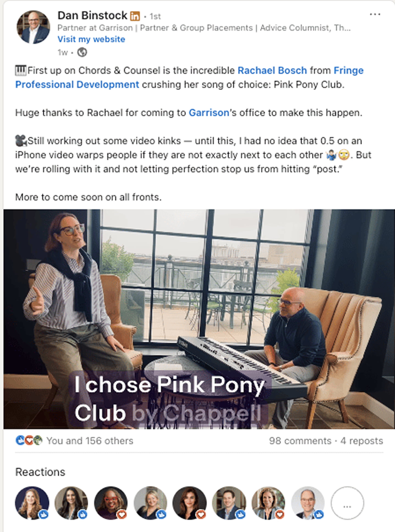Click the reaction emoji icons cluster
The image size is (395, 532).
pos(29,441)
